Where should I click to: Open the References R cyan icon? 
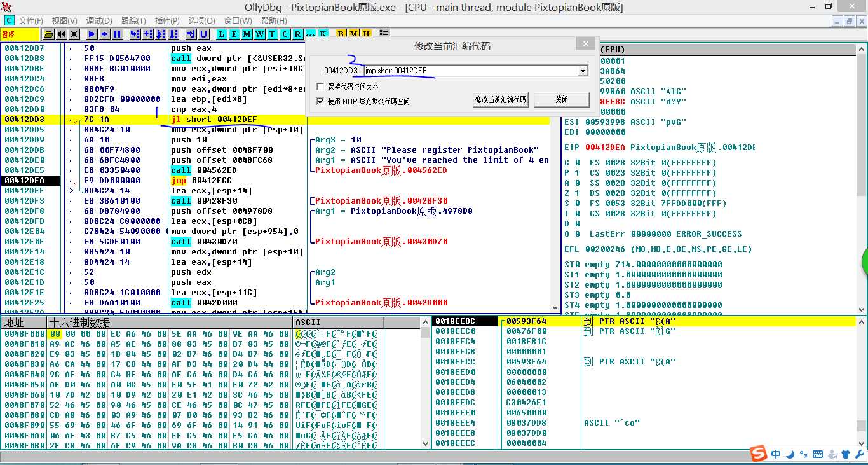(x=297, y=34)
